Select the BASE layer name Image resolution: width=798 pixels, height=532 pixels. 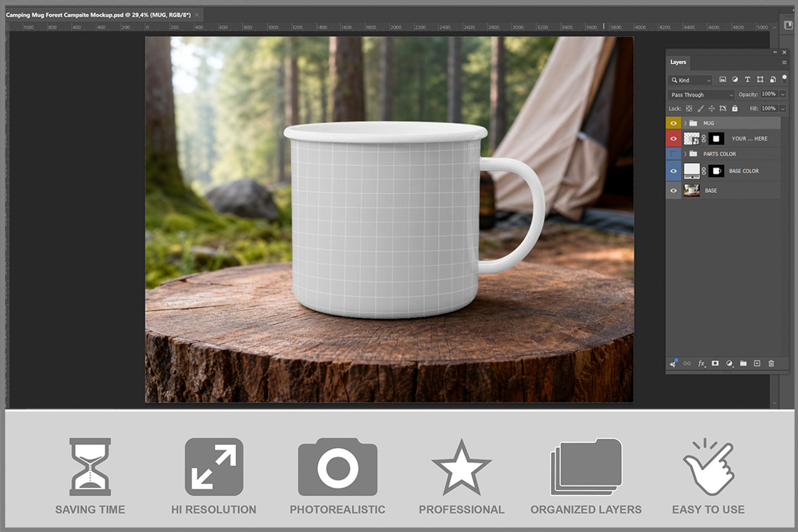coord(711,190)
